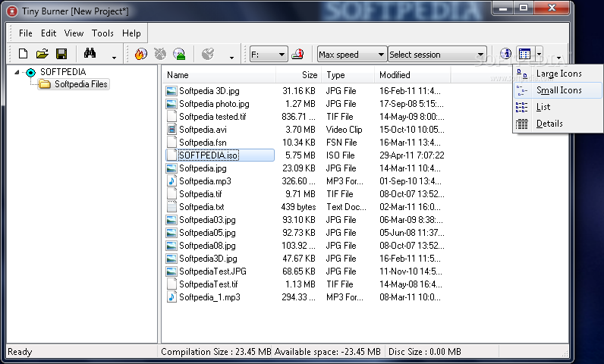Select file Softpedia.jpg

click(x=203, y=168)
